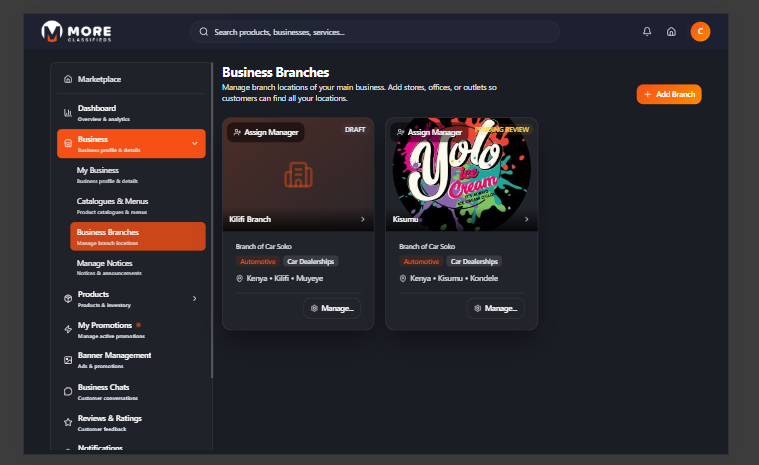The width and height of the screenshot is (759, 465).
Task: Click Manage button on Kisumu card
Action: tap(495, 308)
